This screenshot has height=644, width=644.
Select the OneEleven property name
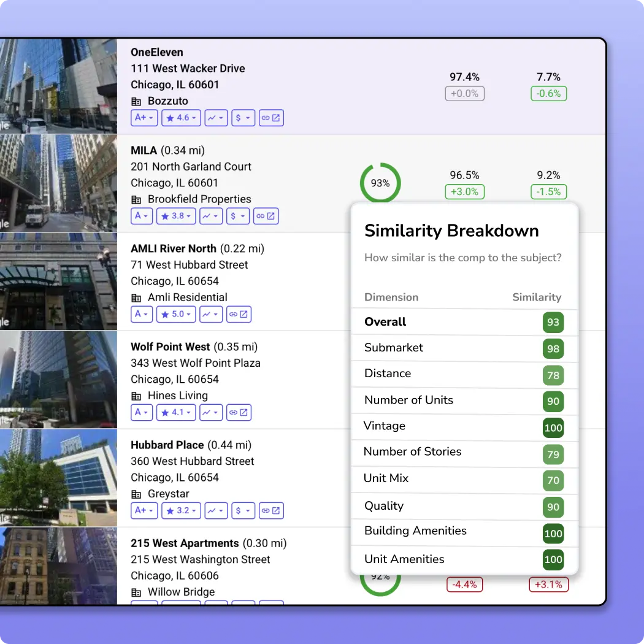click(157, 52)
